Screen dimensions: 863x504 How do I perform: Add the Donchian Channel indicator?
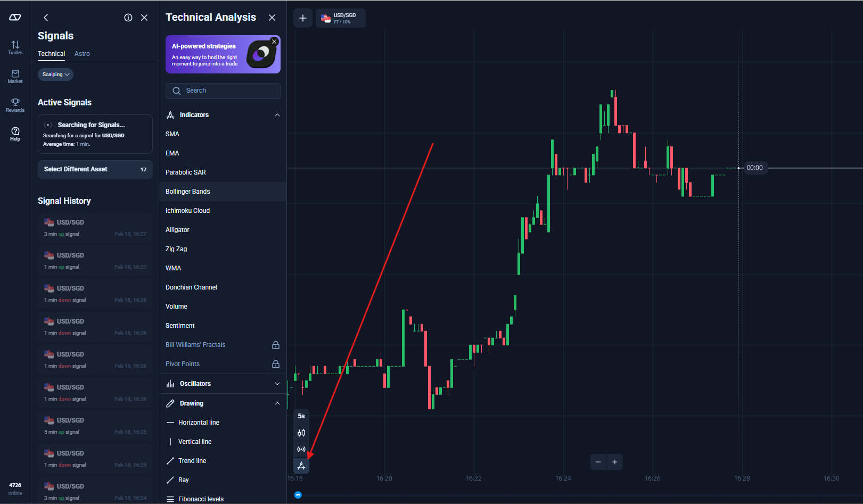coord(223,287)
